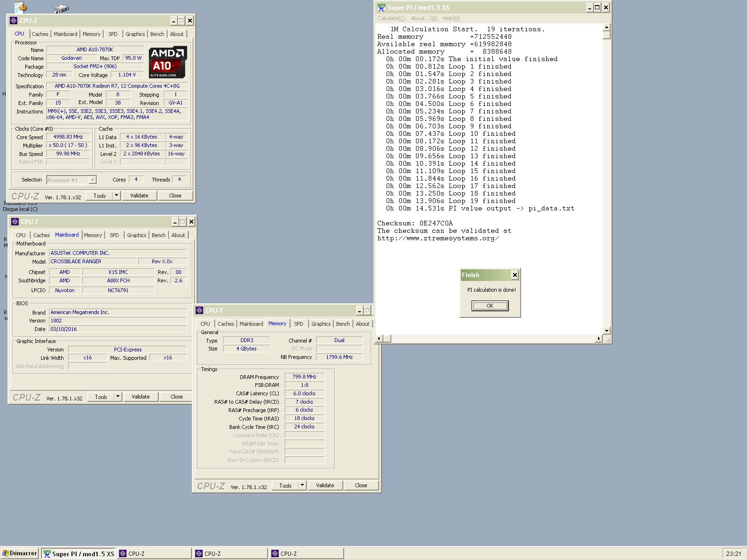Click the desktop document icon at top left
This screenshot has width=747, height=560.
pos(21,7)
